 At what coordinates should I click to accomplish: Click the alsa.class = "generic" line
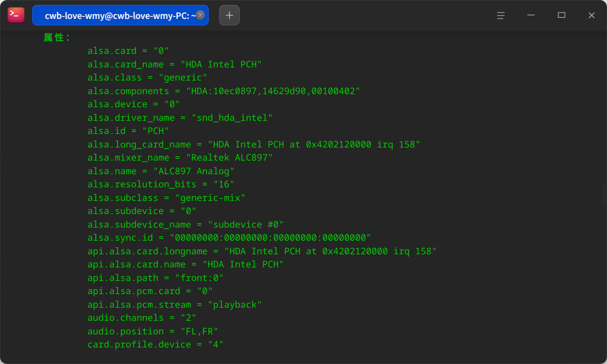[x=148, y=78]
